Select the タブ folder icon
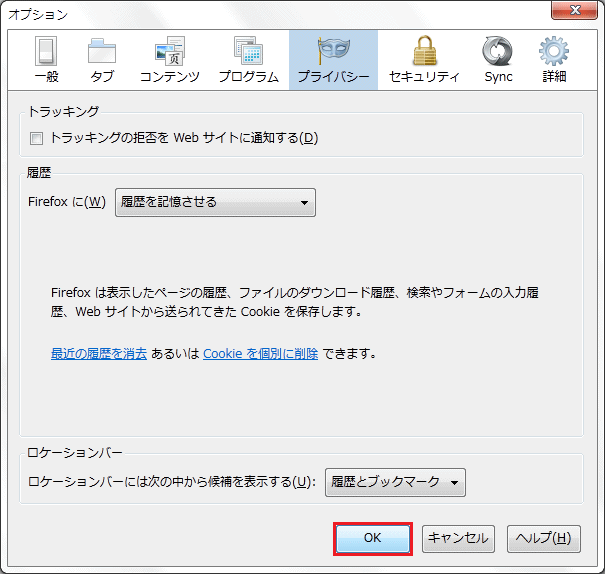Screen dimensions: 605x574 click(102, 60)
